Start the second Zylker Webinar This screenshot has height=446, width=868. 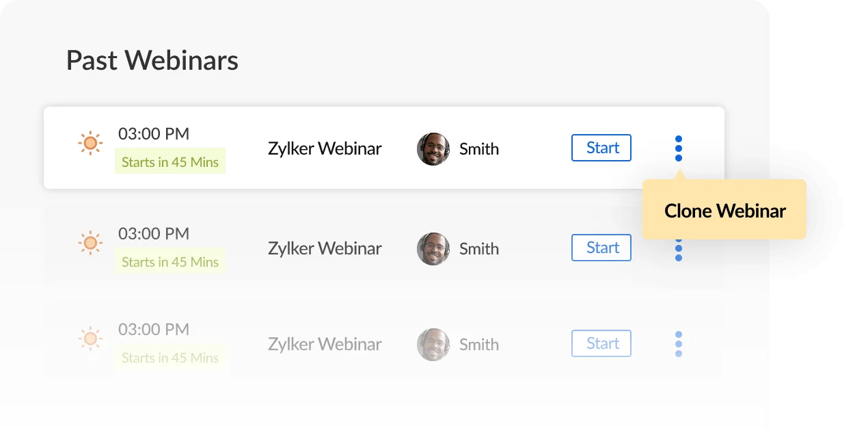[x=601, y=247]
